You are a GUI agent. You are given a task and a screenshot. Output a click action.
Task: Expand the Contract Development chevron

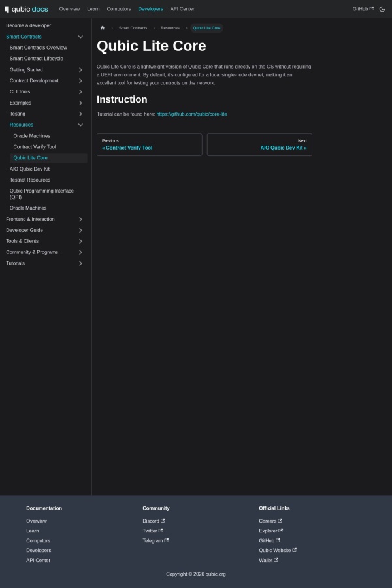(80, 80)
